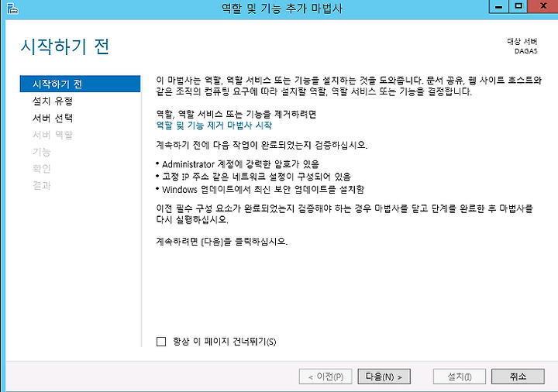Go to the 설치 유형 step
Viewport: 558px width, 392px height.
[53, 101]
